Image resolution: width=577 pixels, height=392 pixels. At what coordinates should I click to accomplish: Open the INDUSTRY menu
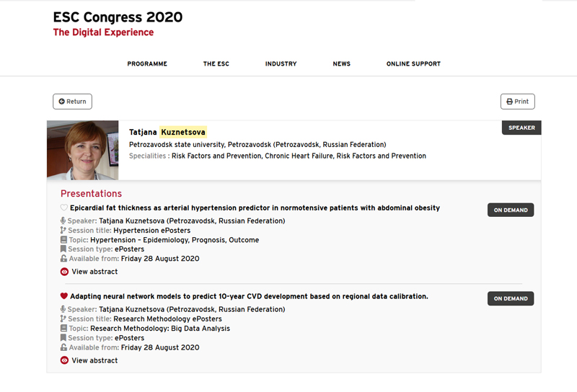(x=281, y=63)
